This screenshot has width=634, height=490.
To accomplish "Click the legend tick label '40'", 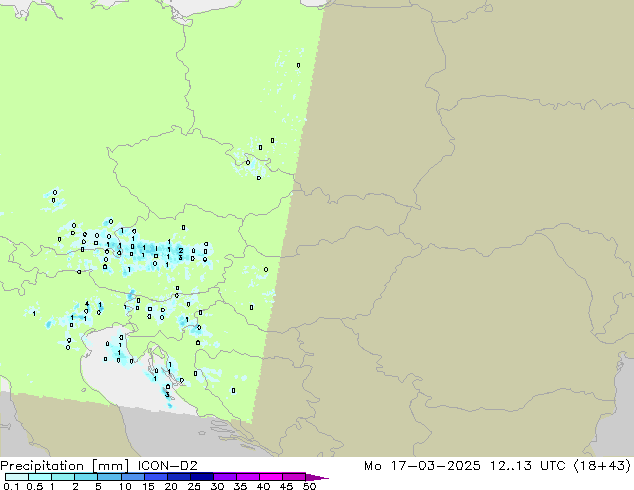I will tap(263, 486).
